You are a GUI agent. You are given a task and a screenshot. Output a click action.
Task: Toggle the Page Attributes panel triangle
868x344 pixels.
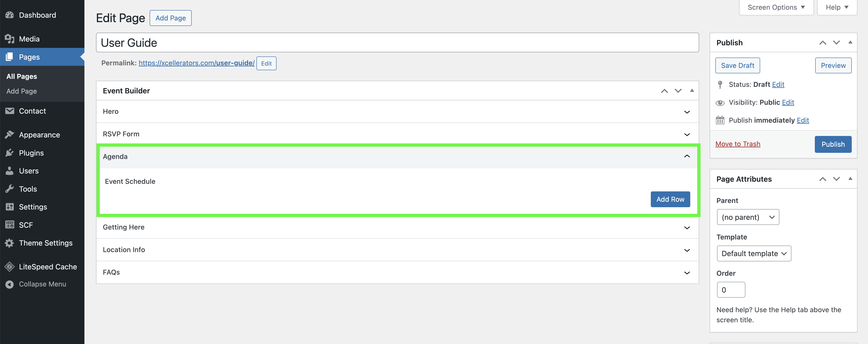click(x=850, y=179)
